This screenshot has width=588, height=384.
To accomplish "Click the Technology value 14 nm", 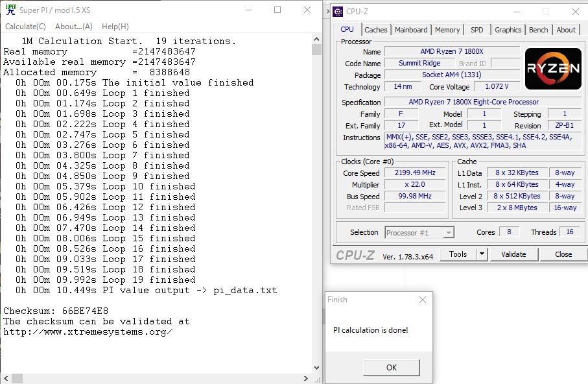I will click(403, 86).
